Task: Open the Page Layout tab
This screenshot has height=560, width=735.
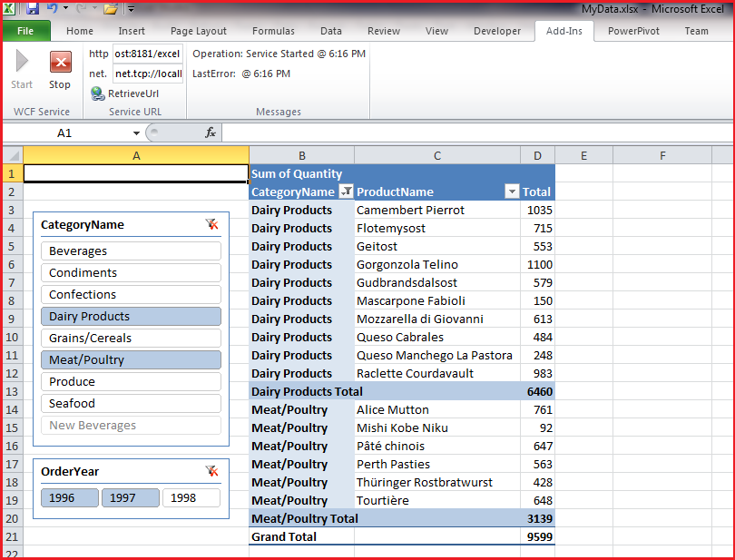Action: (199, 31)
